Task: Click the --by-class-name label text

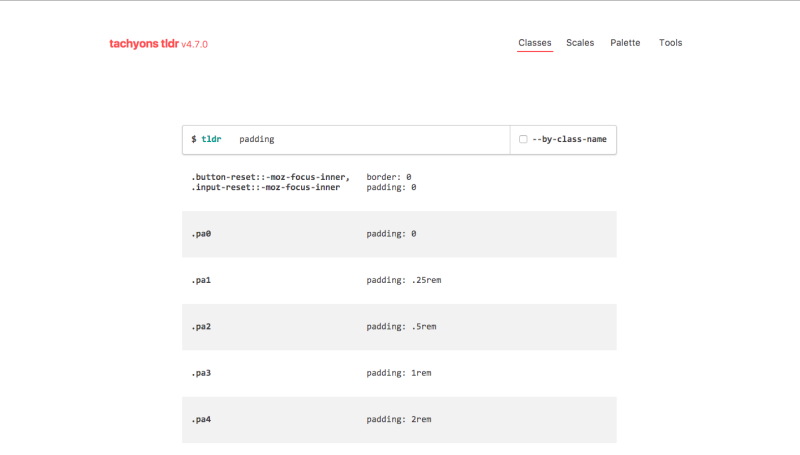Action: click(569, 139)
